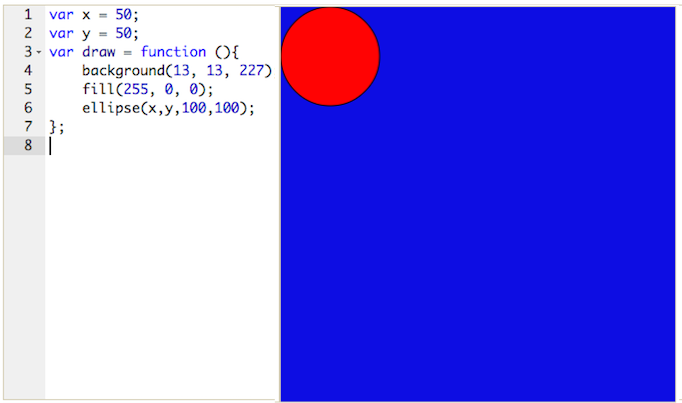Image resolution: width=682 pixels, height=403 pixels.
Task: Click gutter line number 1
Action: click(28, 15)
